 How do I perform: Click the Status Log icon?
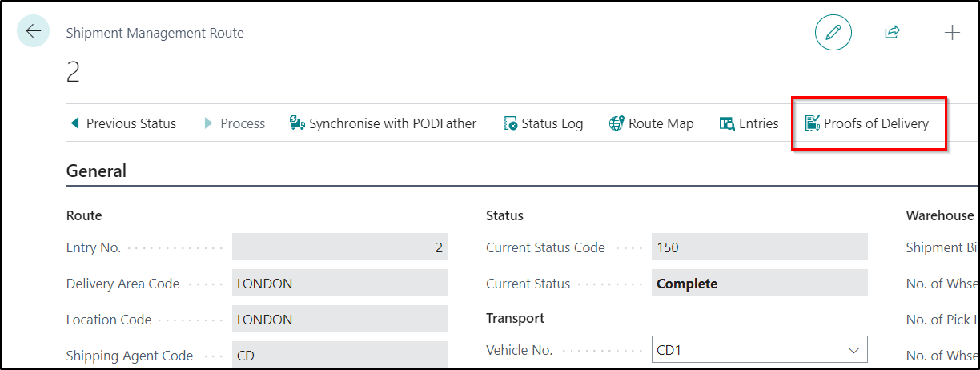pos(510,123)
